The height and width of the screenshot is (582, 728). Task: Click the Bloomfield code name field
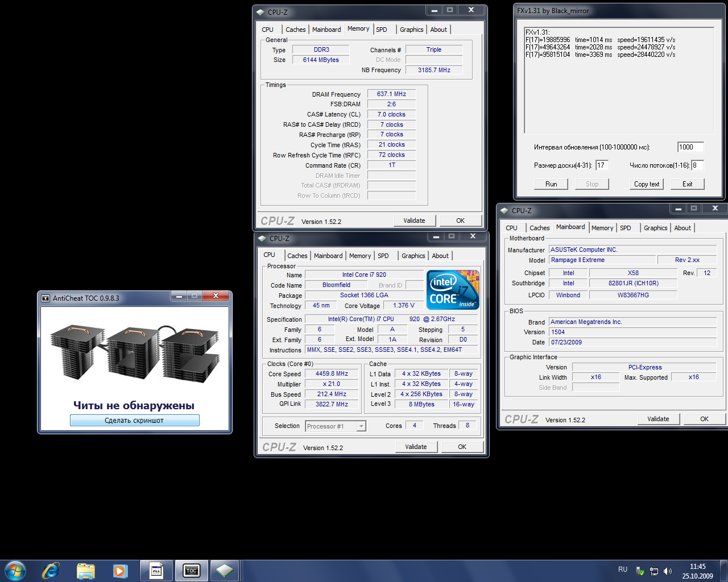point(336,285)
